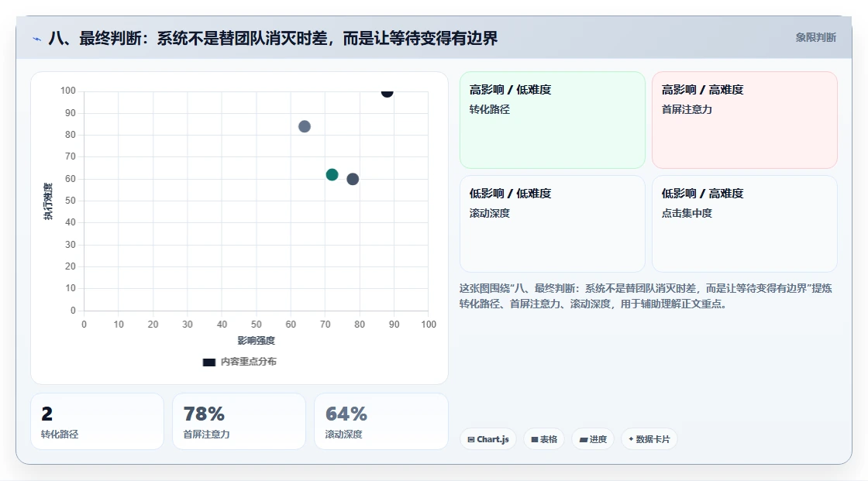Viewport: 868px width, 481px height.
Task: Click the teal data point on the scatter chart
Action: point(332,175)
